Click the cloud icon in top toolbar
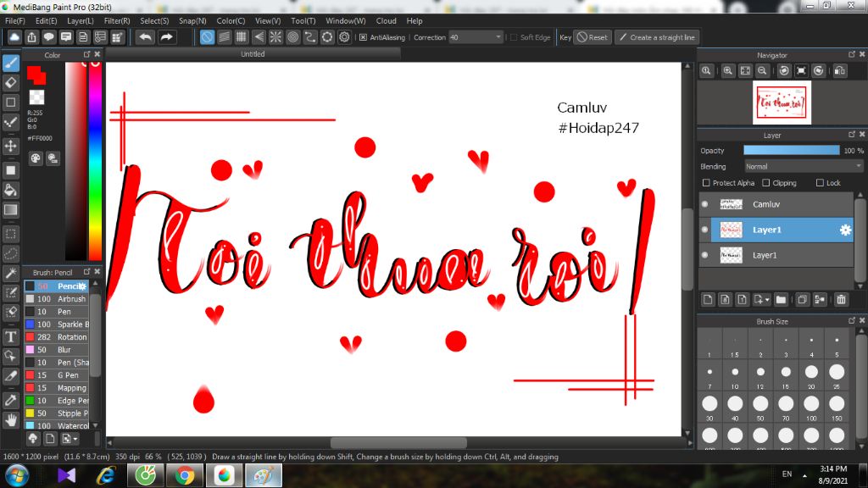This screenshot has width=868, height=488. 14,37
